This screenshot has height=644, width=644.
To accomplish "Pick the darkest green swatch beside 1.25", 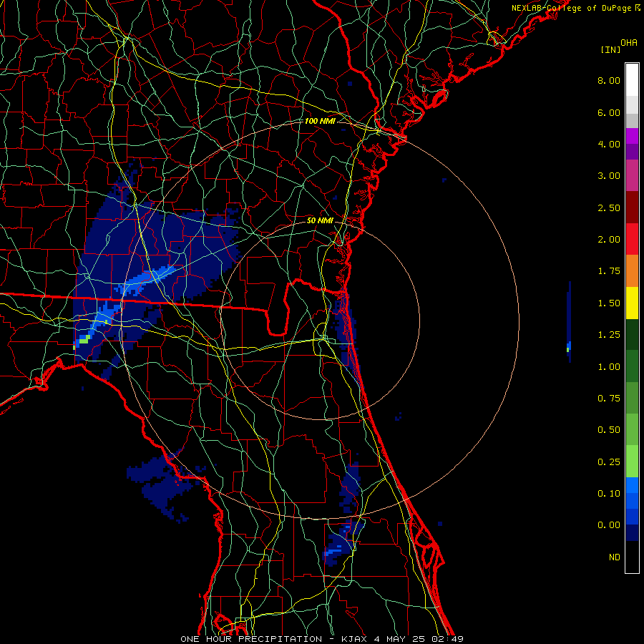I will click(x=632, y=335).
